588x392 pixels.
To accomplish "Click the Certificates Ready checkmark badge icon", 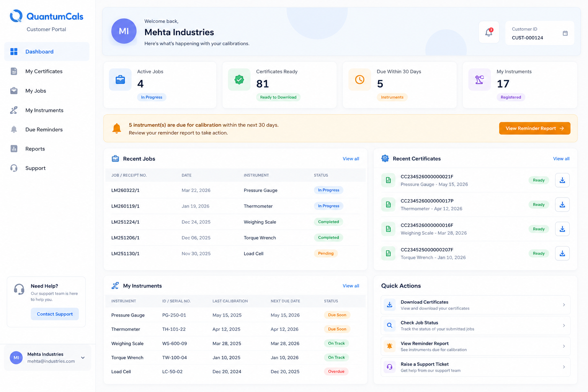I will tap(239, 80).
